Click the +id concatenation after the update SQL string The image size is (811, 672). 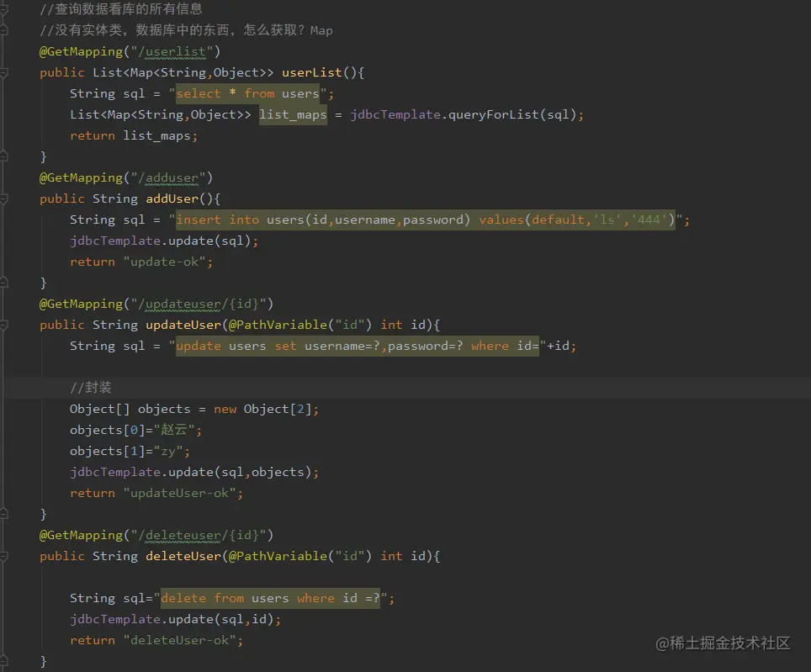coord(558,346)
